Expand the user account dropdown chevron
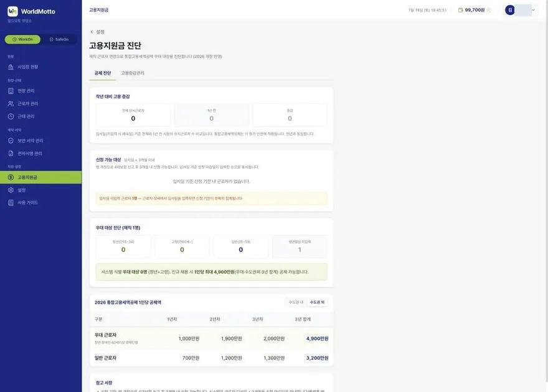 tap(533, 10)
